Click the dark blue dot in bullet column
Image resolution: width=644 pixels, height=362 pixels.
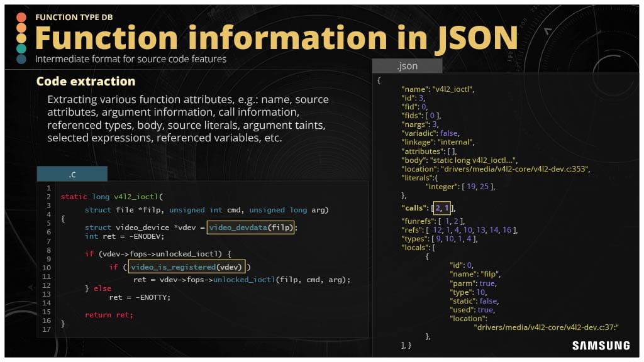21,59
